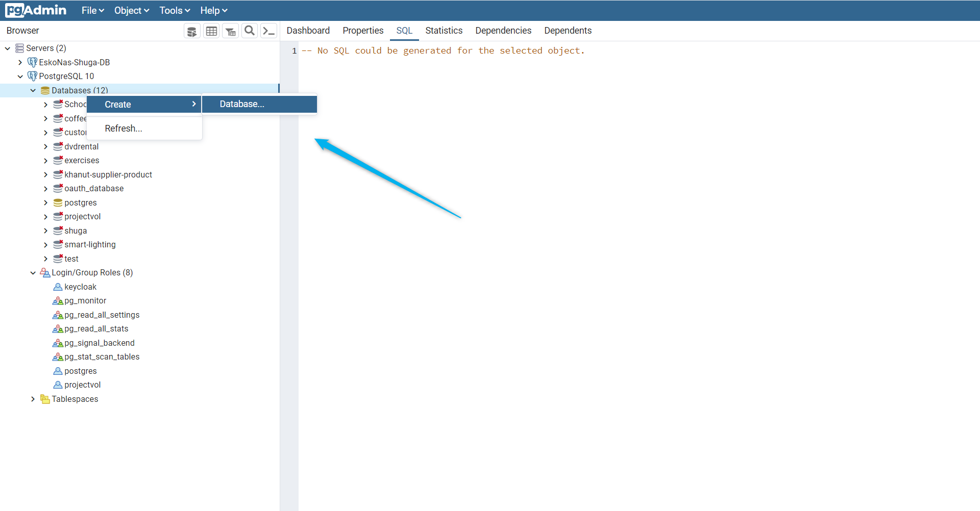Open the Dependents tab

568,31
